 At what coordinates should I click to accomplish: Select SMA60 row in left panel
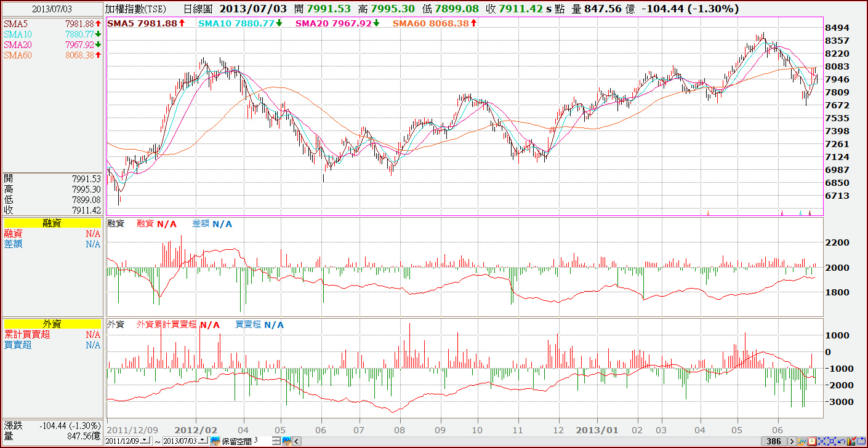click(x=52, y=55)
